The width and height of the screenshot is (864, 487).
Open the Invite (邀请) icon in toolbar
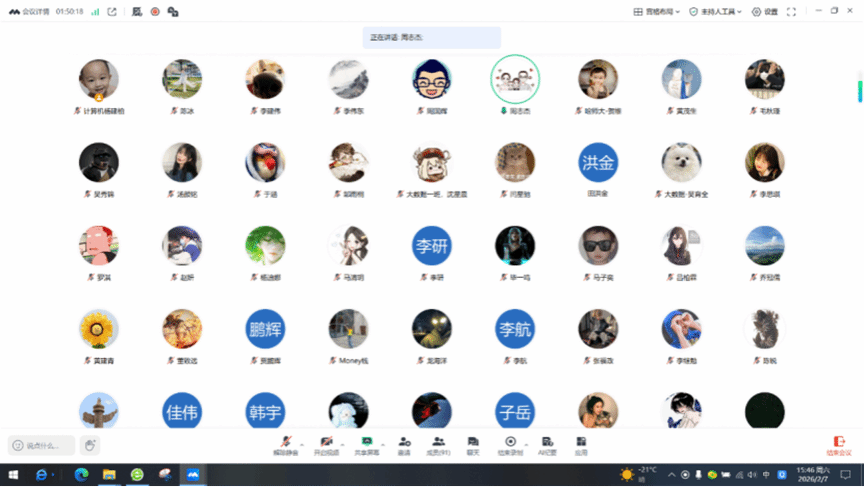coord(404,444)
